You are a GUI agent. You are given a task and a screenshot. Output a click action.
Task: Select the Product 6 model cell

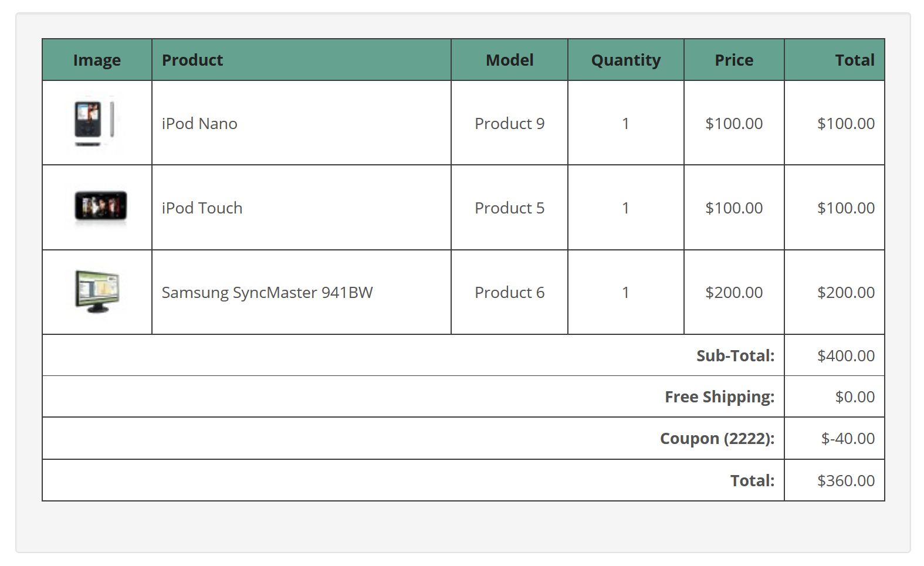coord(509,292)
